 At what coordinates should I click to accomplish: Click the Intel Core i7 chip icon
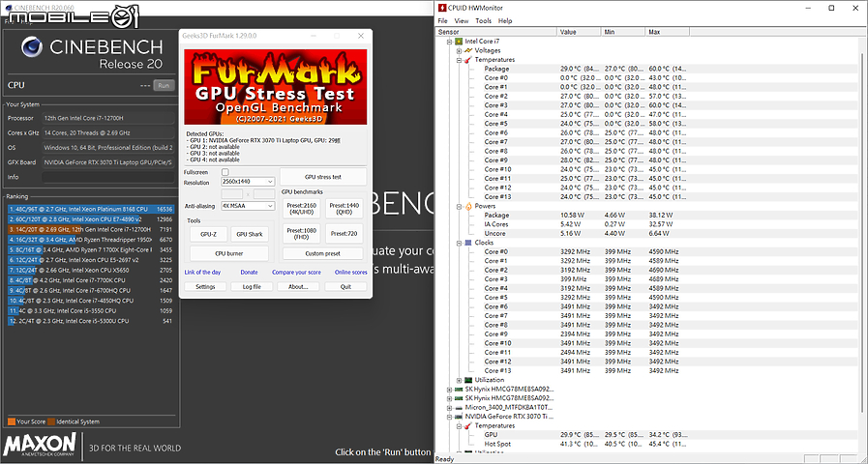459,42
